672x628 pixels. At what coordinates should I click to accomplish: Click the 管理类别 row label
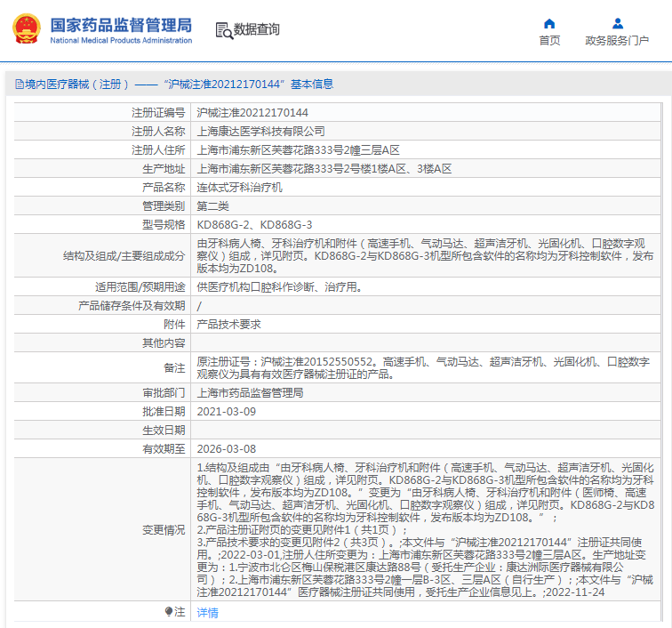click(164, 205)
